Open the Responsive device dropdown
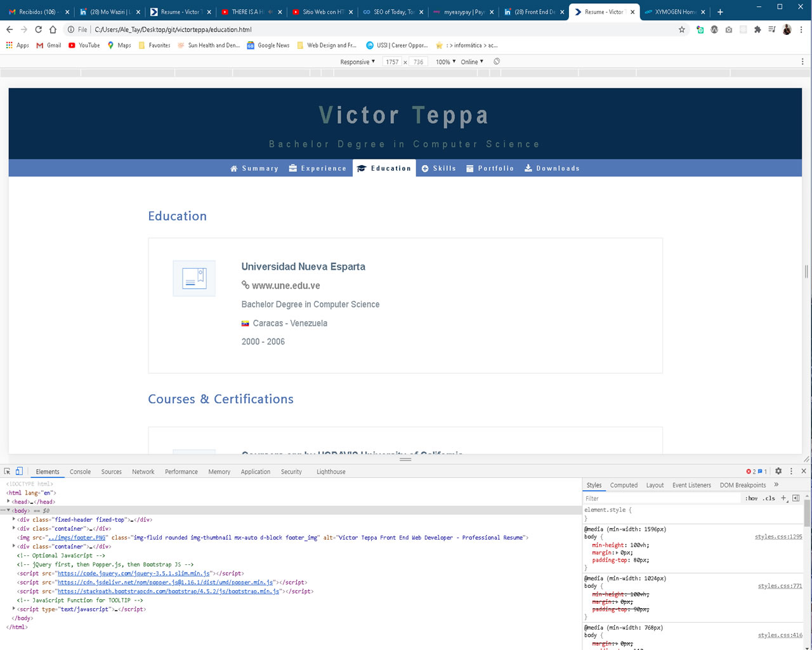Viewport: 812px width, 650px height. pos(358,62)
